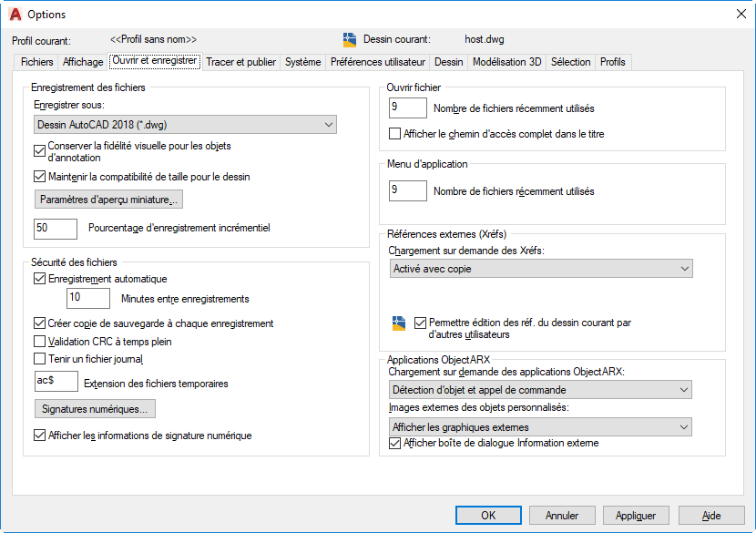This screenshot has width=756, height=533.
Task: Switch to the Dessin tab
Action: [448, 62]
